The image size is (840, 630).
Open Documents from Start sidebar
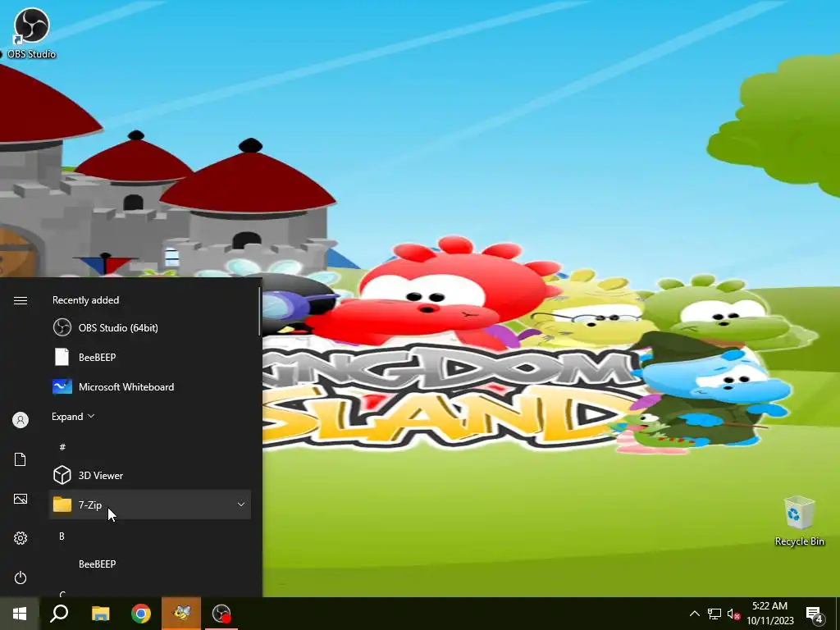pos(21,459)
